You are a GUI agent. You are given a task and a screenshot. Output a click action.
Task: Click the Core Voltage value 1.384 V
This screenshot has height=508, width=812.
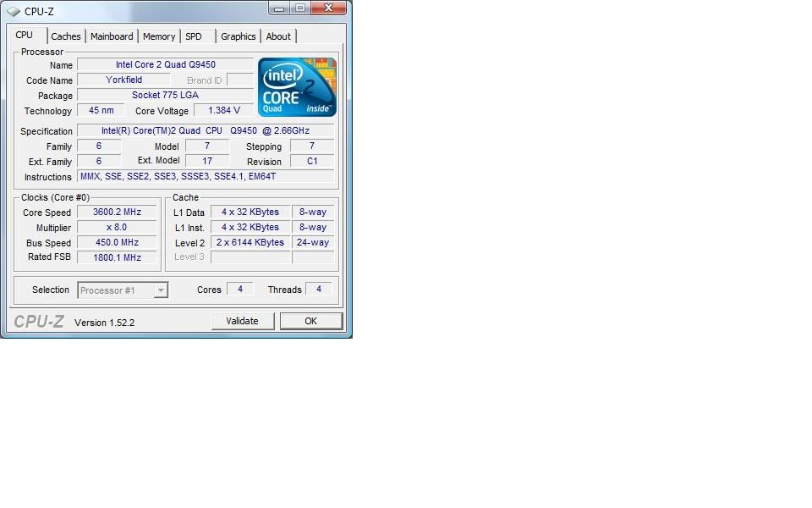223,110
